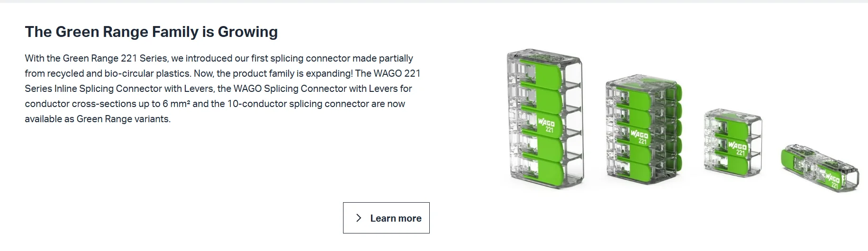Select the small three-lever connector image
The width and height of the screenshot is (868, 251).
click(733, 143)
